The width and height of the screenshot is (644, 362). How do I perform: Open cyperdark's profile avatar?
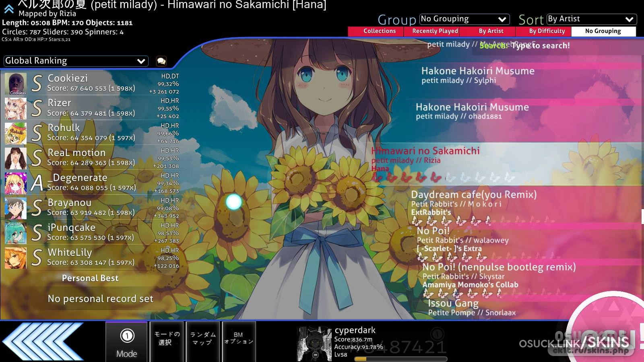314,343
